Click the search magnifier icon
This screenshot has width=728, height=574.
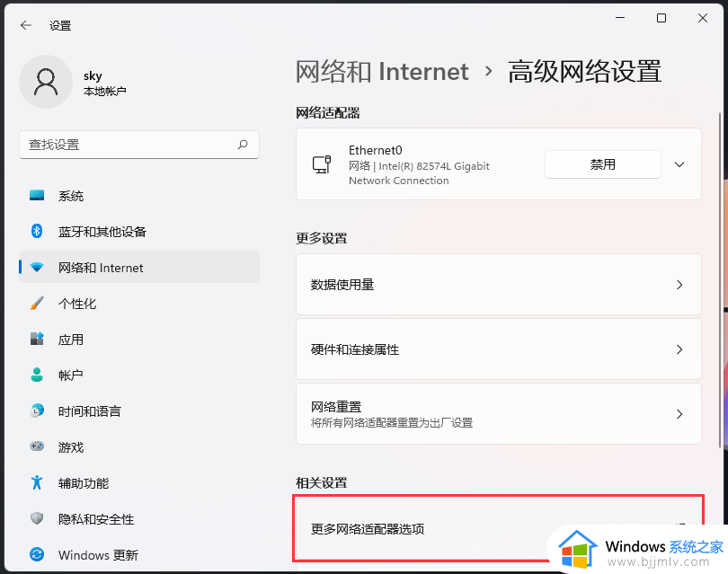pyautogui.click(x=243, y=145)
